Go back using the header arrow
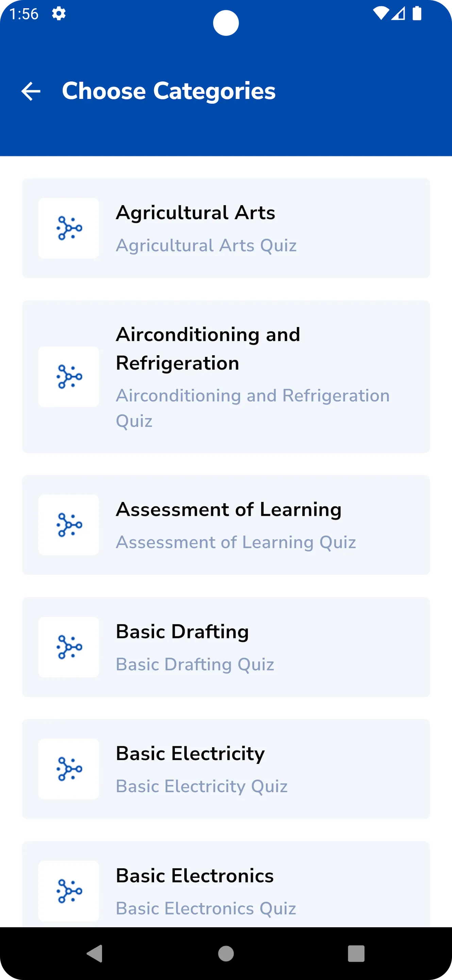This screenshot has width=452, height=980. 31,91
